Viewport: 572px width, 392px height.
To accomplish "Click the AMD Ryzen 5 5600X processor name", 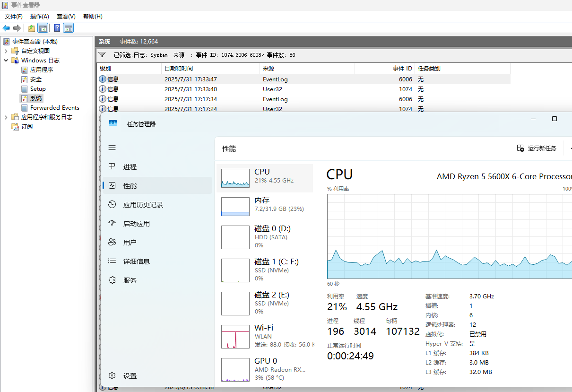I will coord(504,176).
